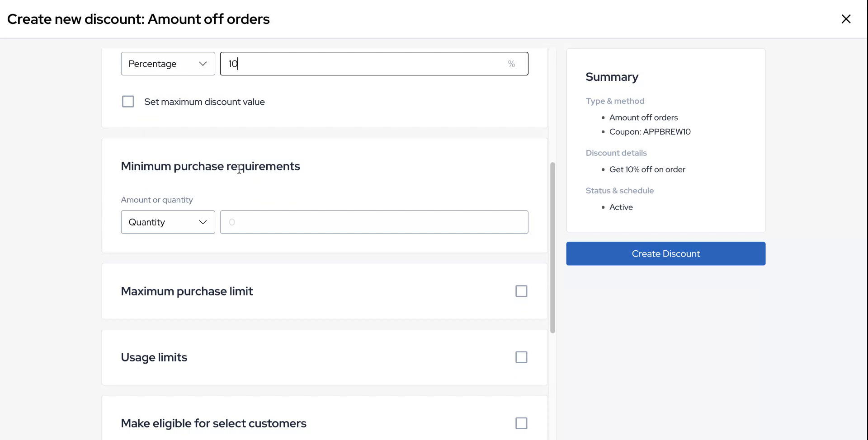Select the Coupon: APPBREW10 summary item
Viewport: 868px width, 440px height.
[650, 132]
